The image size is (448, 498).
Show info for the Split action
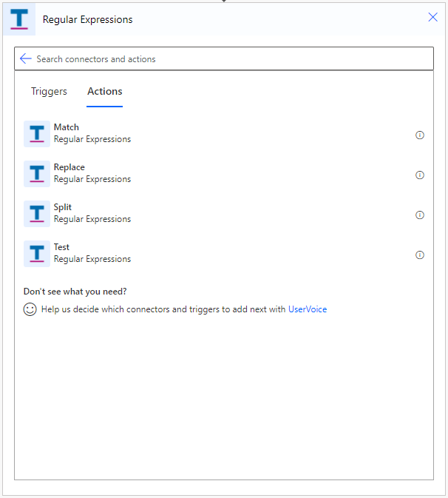420,215
